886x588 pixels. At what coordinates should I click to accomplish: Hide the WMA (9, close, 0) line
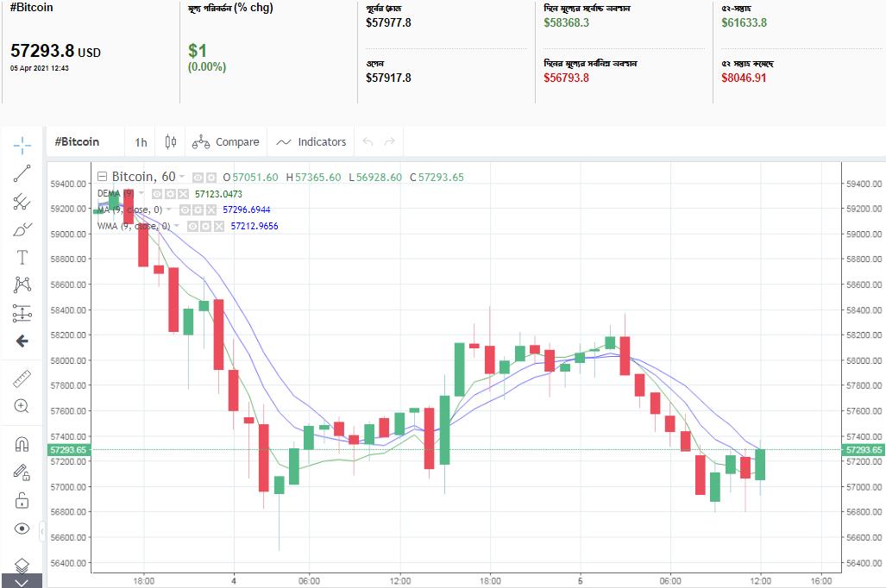192,227
